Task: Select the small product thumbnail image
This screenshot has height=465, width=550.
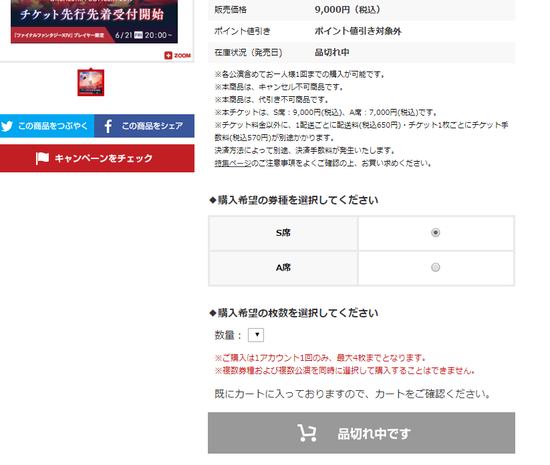Action: 91,82
